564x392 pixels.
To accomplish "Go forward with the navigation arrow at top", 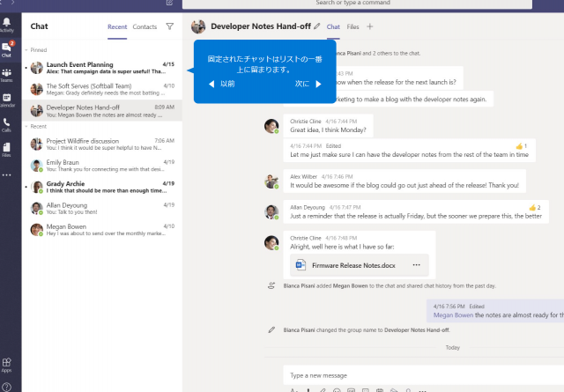I will 13,2.
